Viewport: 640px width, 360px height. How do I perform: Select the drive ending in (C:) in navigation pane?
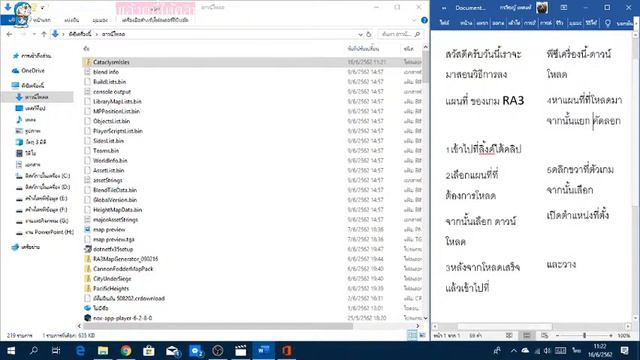42,176
